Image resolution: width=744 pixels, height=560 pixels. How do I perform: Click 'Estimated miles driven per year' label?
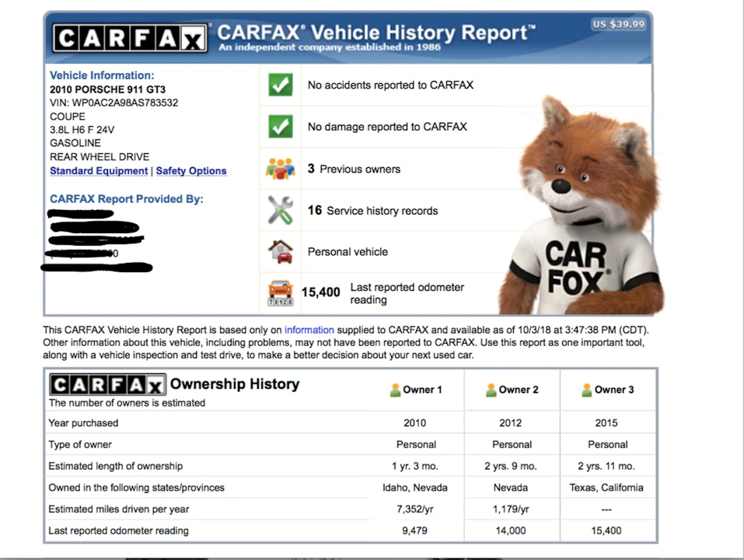[119, 509]
